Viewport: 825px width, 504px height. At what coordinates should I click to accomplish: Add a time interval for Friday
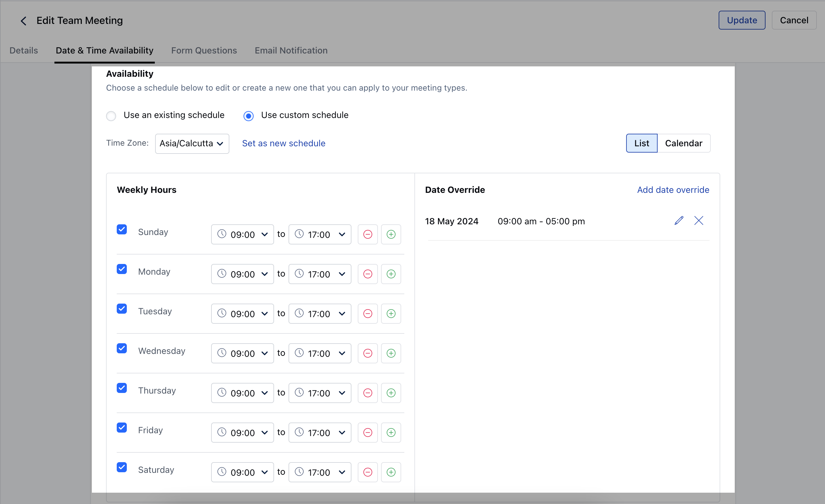point(391,433)
